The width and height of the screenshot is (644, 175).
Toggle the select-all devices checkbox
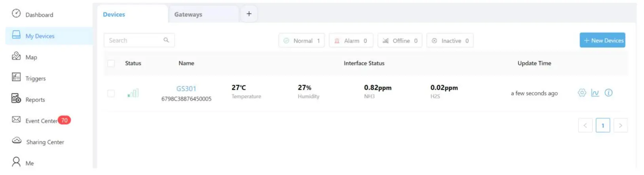[x=111, y=63]
